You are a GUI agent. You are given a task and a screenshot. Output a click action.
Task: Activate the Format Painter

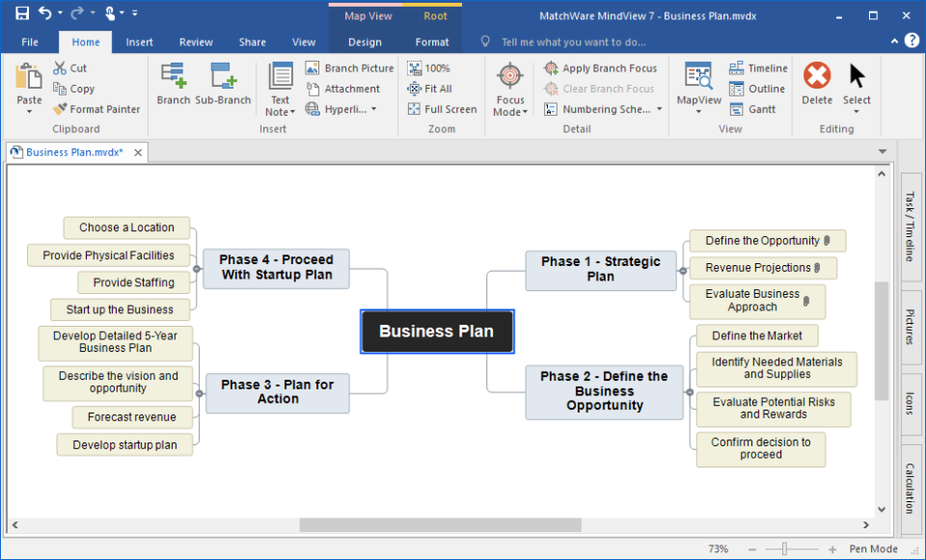click(x=96, y=109)
